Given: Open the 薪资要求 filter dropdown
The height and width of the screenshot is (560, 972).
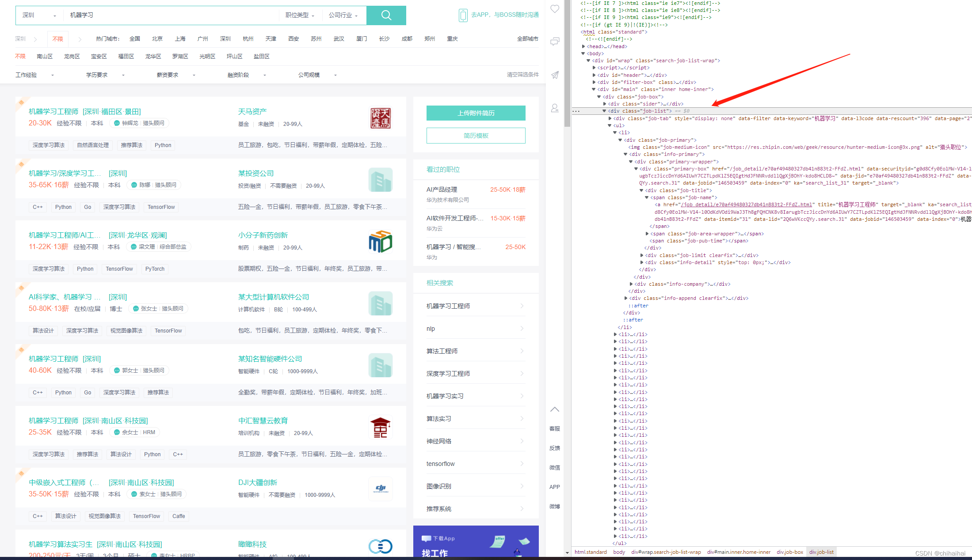Looking at the screenshot, I should (x=176, y=75).
